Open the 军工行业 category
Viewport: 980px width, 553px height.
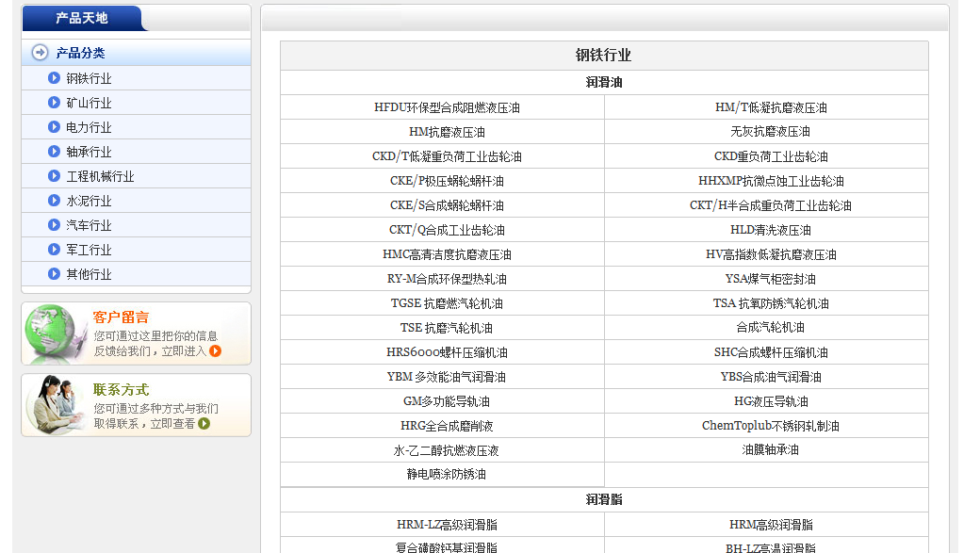pos(89,250)
